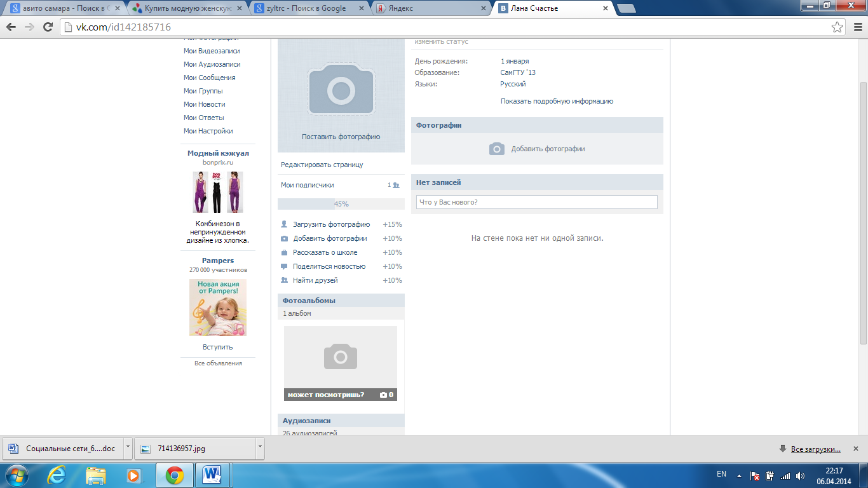Open the Аудиозаписи section header
The image size is (868, 488).
[341, 421]
